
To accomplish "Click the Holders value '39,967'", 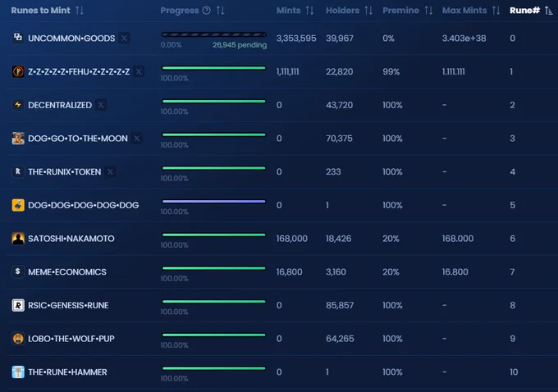I will [340, 39].
